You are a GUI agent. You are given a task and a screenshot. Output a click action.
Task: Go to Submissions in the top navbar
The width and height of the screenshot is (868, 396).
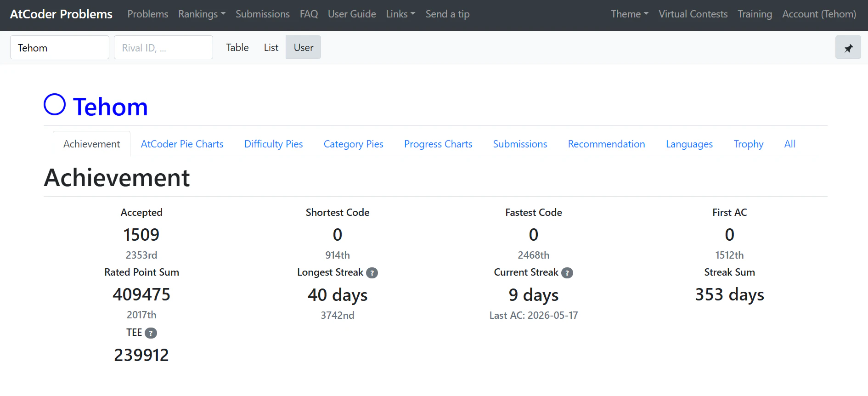[263, 14]
